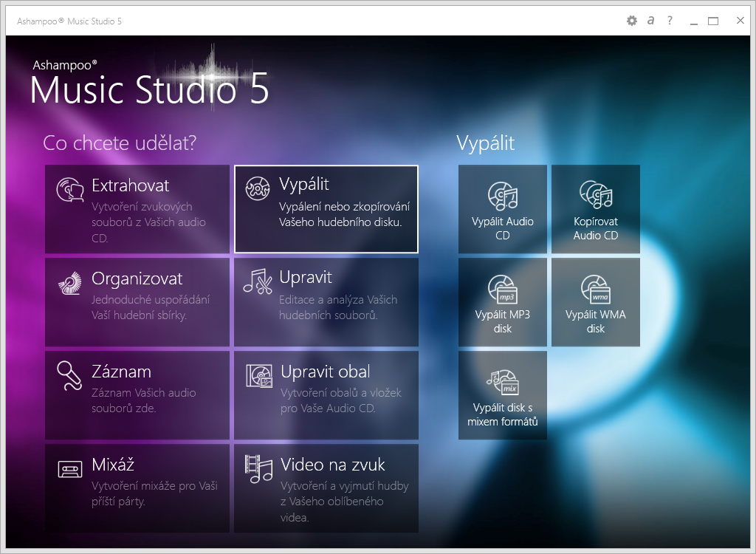Open the highlighted Vypálit tile with description
The width and height of the screenshot is (756, 554).
(326, 209)
